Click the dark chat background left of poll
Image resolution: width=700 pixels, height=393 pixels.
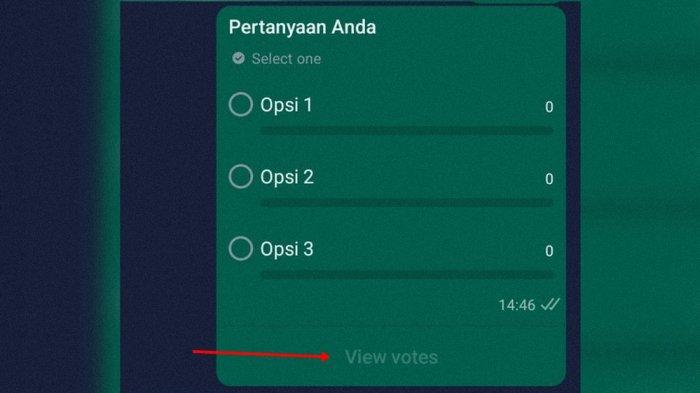168,196
